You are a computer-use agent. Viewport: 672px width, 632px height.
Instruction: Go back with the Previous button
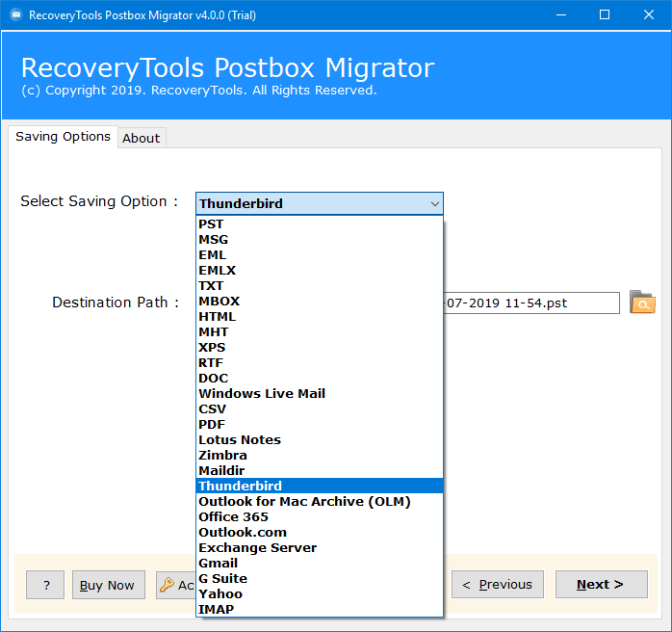point(497,585)
